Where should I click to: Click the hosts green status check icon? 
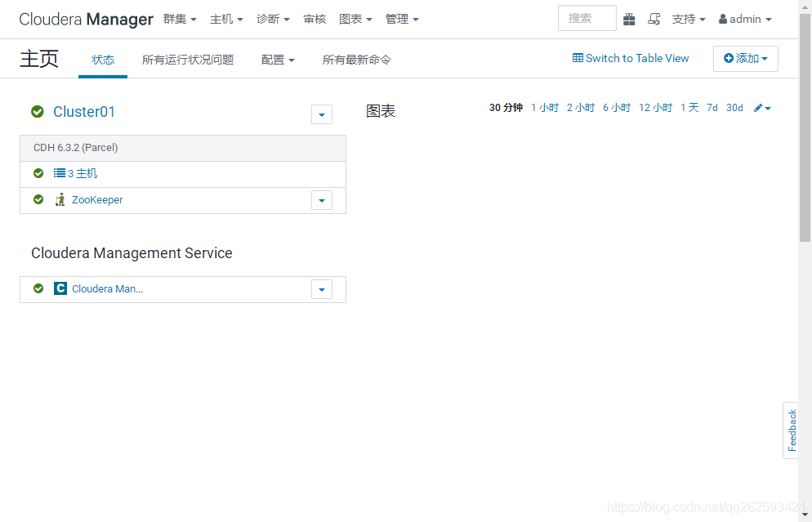tap(38, 173)
